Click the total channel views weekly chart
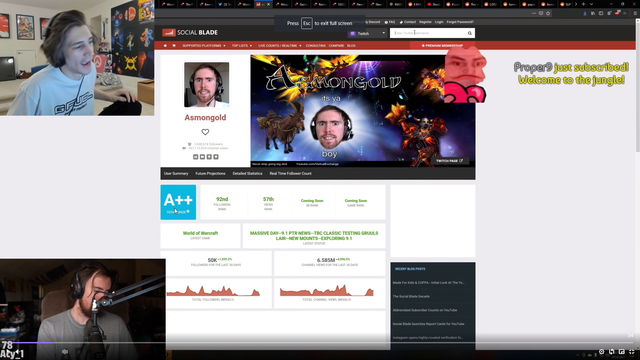640x360 pixels. tap(327, 291)
